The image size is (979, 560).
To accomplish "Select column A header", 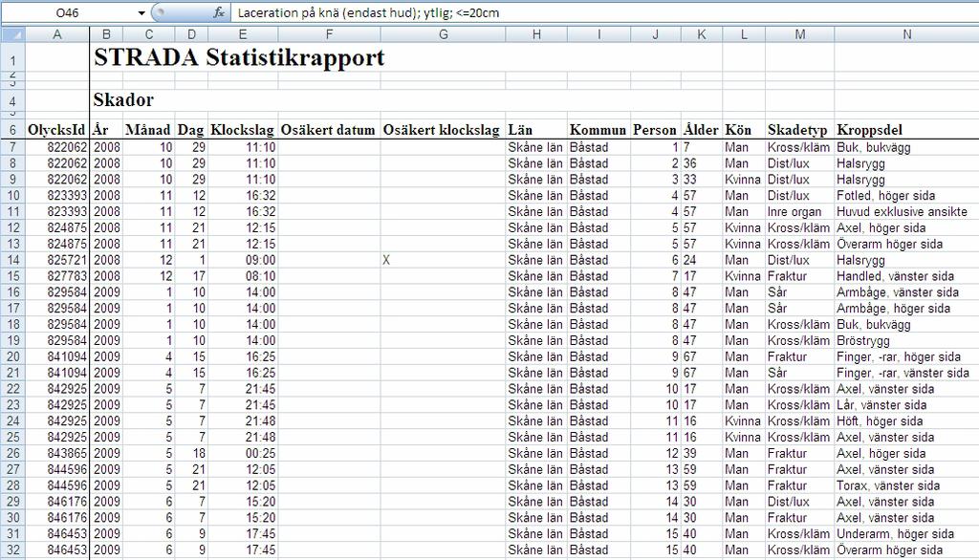I will point(57,34).
